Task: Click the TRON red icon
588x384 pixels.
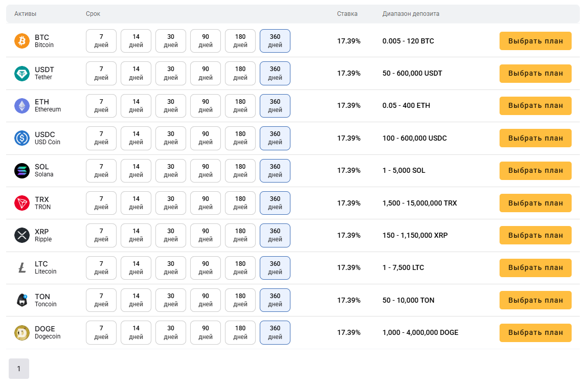Action: pyautogui.click(x=22, y=203)
